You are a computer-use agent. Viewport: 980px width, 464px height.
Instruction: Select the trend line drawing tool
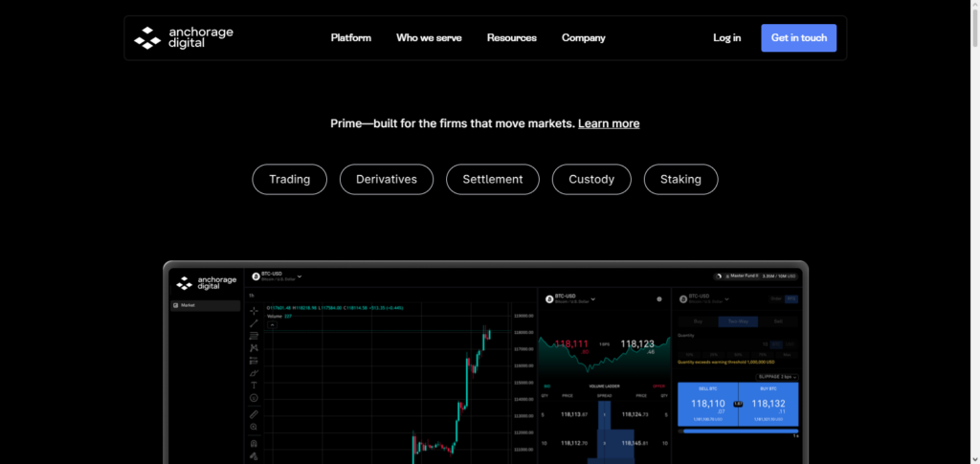click(x=254, y=323)
